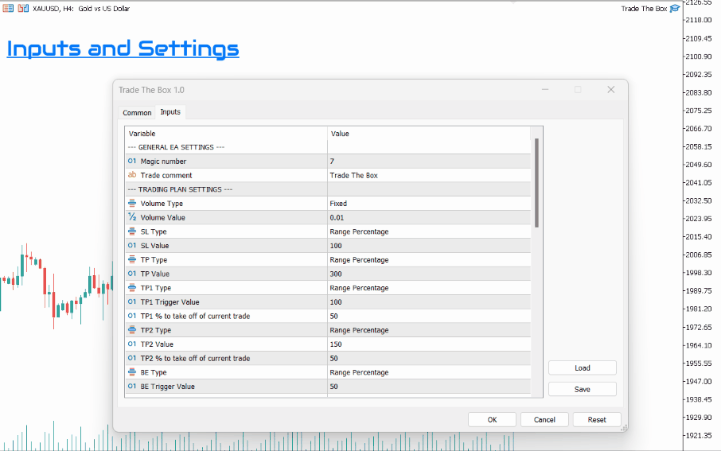This screenshot has width=721, height=451.
Task: Click the inputs list vertical scrollbar
Action: [537, 183]
